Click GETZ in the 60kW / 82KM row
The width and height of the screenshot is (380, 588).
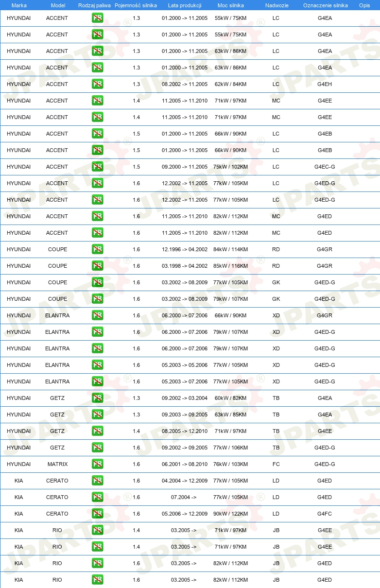click(57, 398)
